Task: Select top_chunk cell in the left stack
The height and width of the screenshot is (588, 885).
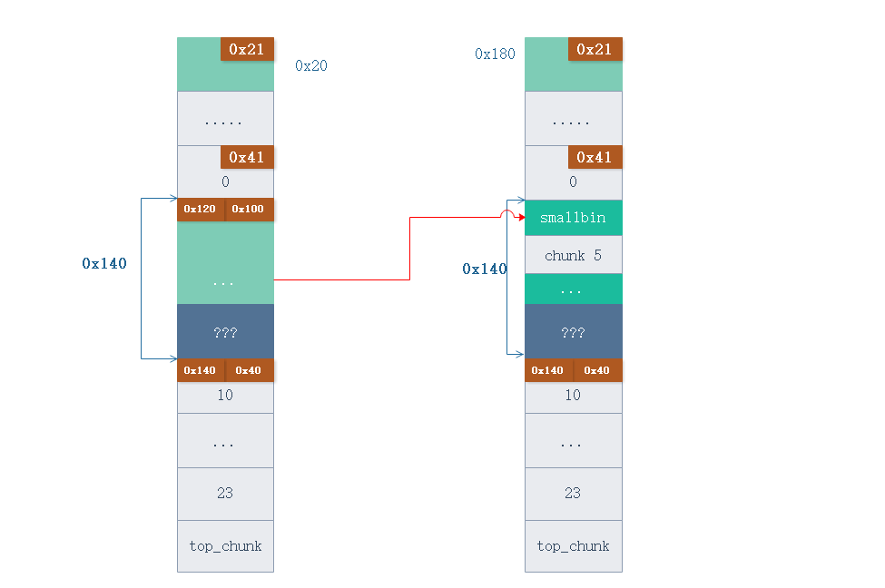Action: point(225,546)
